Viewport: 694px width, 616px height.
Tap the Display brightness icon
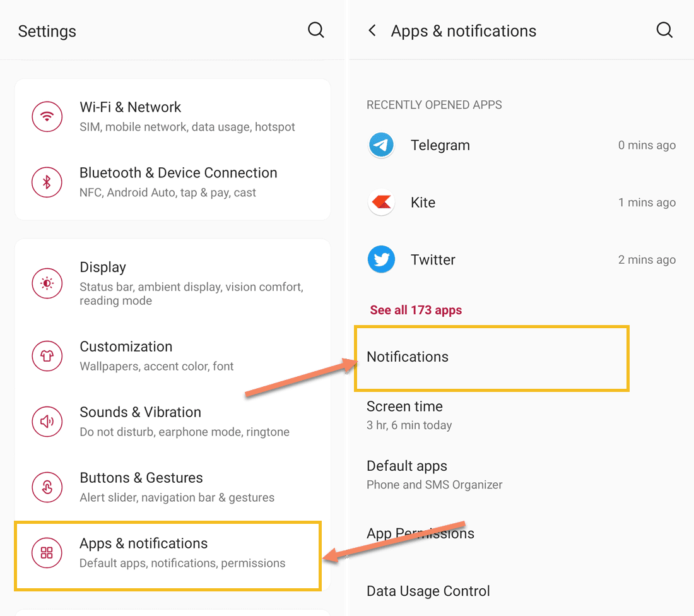(x=47, y=283)
